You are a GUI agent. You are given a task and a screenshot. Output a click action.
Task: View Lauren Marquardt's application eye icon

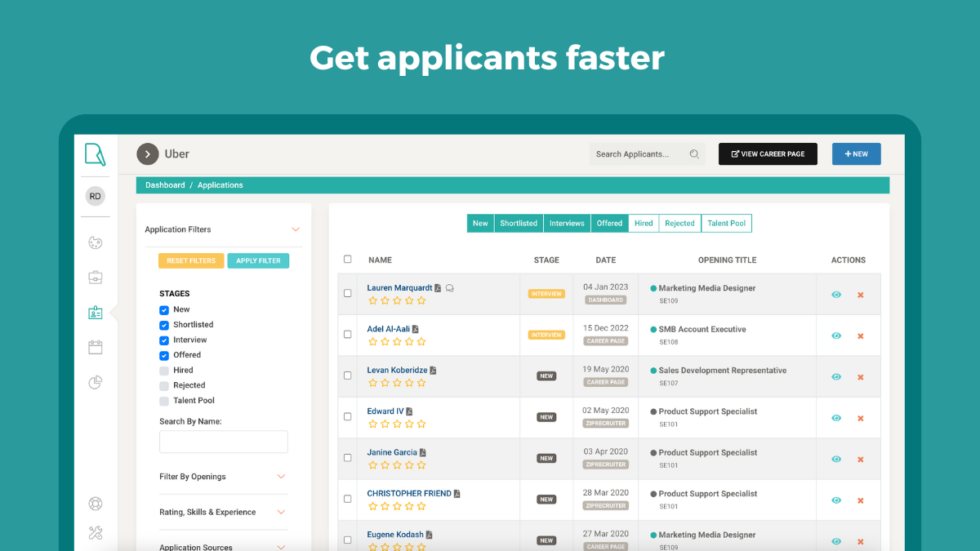click(x=836, y=295)
